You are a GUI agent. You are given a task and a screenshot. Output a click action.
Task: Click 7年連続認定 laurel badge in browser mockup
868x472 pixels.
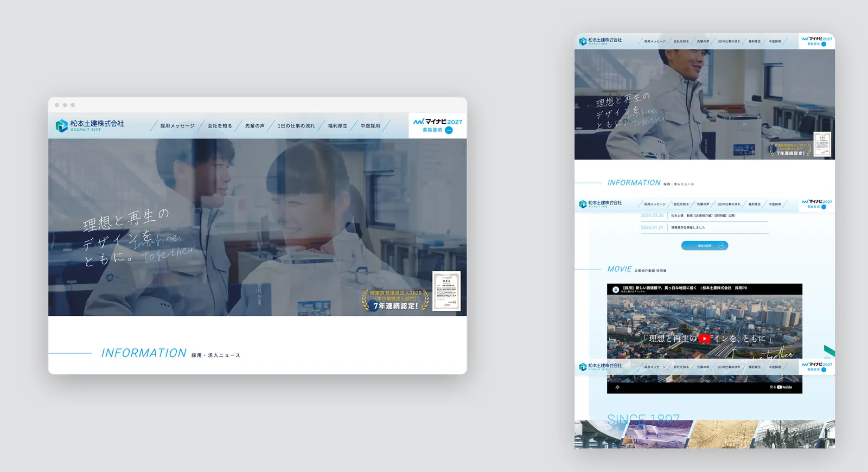pos(395,299)
